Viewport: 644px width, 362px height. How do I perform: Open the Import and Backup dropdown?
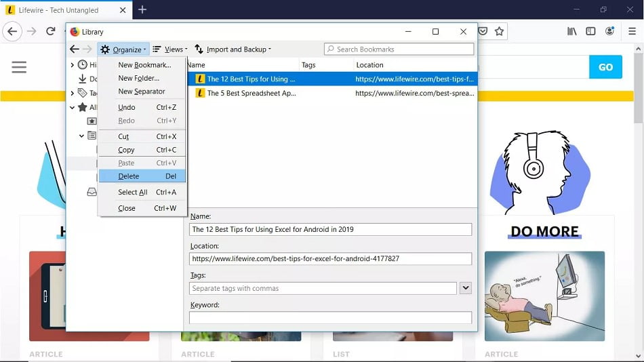point(233,49)
